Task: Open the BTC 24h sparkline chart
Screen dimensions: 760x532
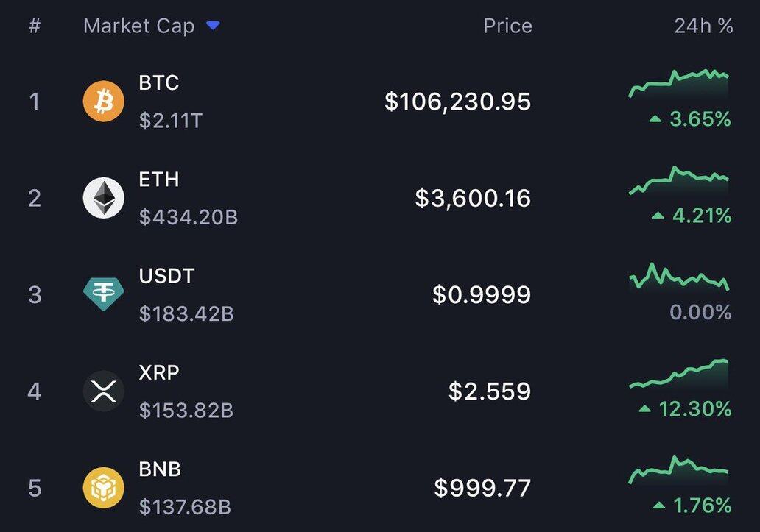Action: [x=678, y=83]
